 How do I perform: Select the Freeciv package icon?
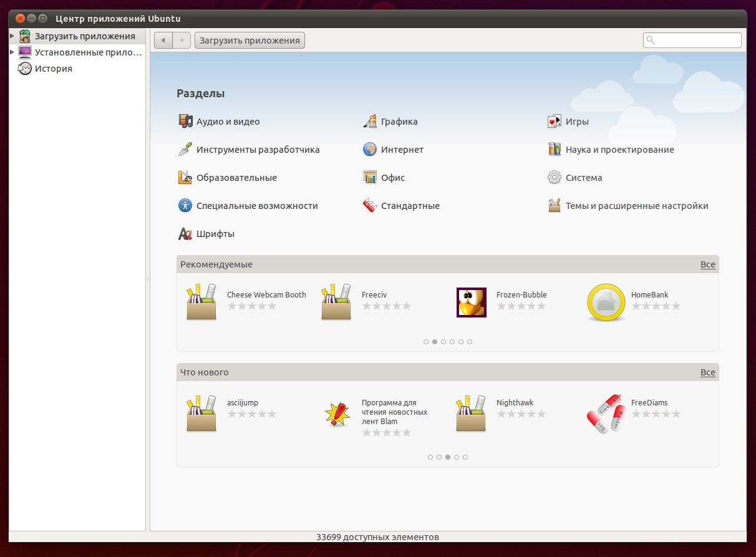point(336,303)
